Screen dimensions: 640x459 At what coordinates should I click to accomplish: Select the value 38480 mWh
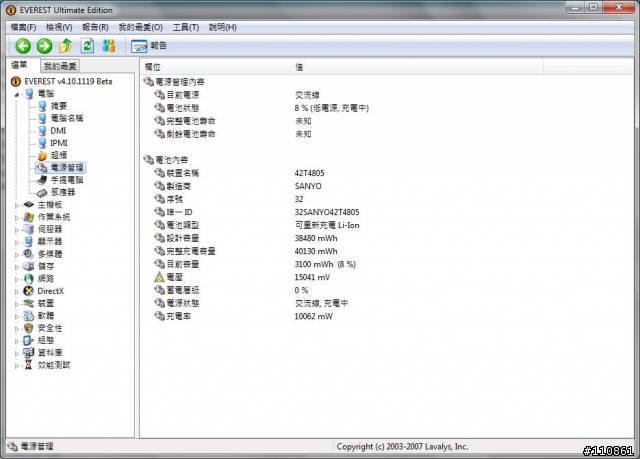(316, 238)
